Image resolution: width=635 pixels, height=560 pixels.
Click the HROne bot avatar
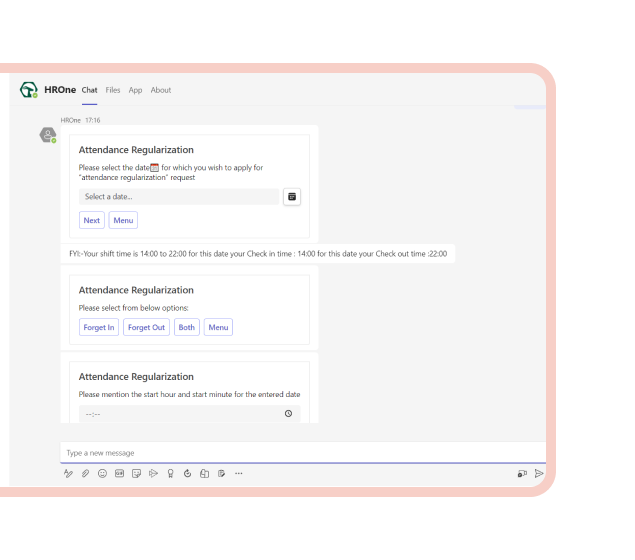[47, 135]
